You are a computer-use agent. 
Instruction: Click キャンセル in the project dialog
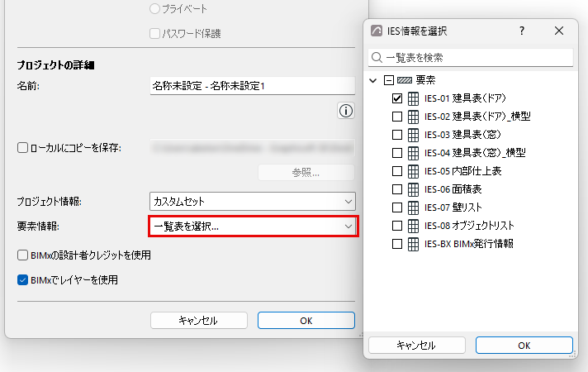point(199,321)
